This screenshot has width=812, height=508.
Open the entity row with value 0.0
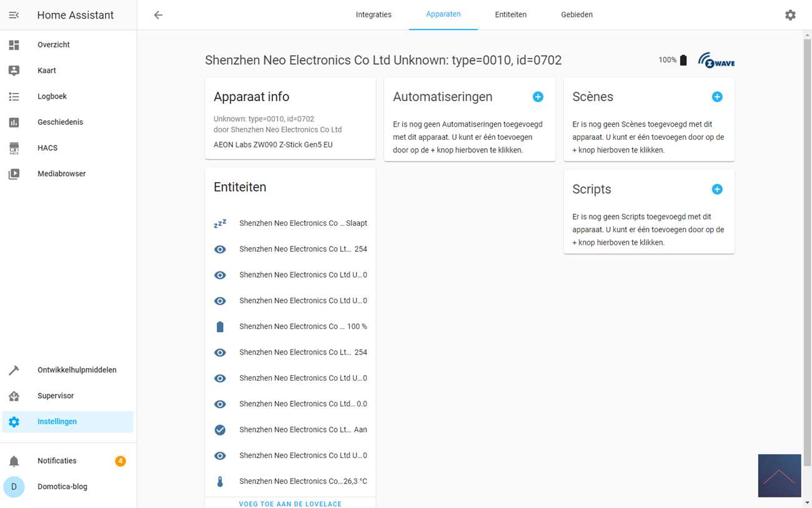pos(290,404)
